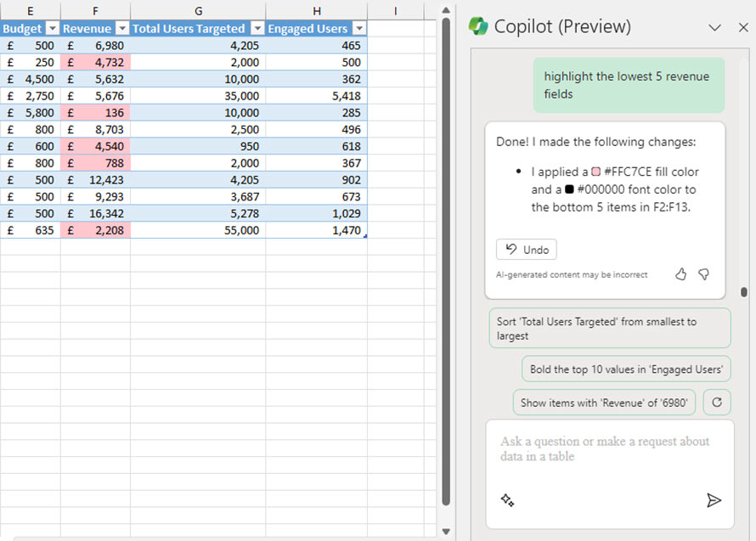The width and height of the screenshot is (756, 541).
Task: Open the Total Users Targeted filter dropdown
Action: pos(258,28)
